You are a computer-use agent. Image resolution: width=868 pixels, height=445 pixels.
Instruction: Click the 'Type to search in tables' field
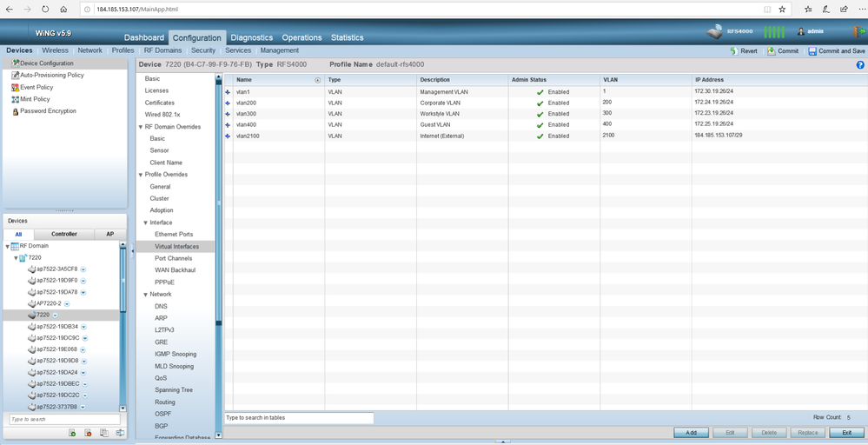(299, 418)
